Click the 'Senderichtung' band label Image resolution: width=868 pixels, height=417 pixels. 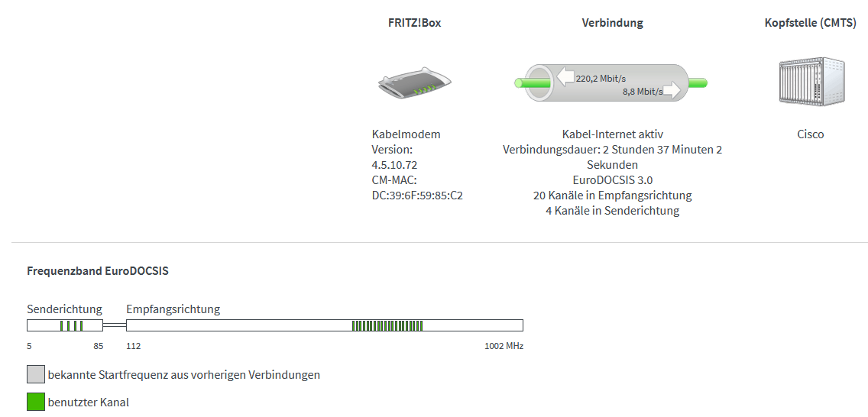tap(64, 309)
